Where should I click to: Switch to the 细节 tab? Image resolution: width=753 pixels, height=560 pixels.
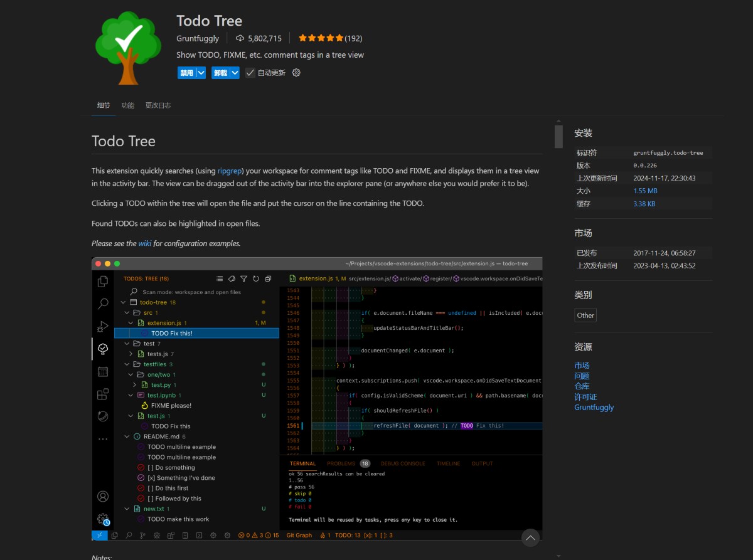(x=104, y=105)
